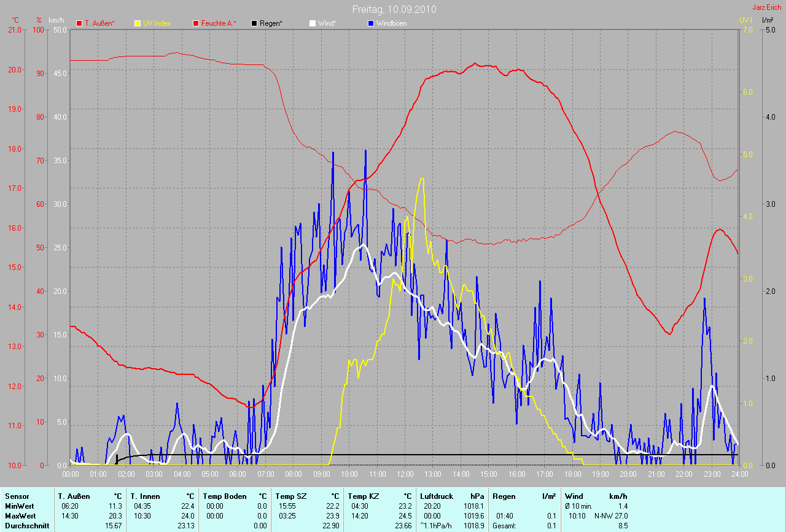786x532 pixels.
Task: Click the Durchschnitt row label
Action: click(27, 525)
